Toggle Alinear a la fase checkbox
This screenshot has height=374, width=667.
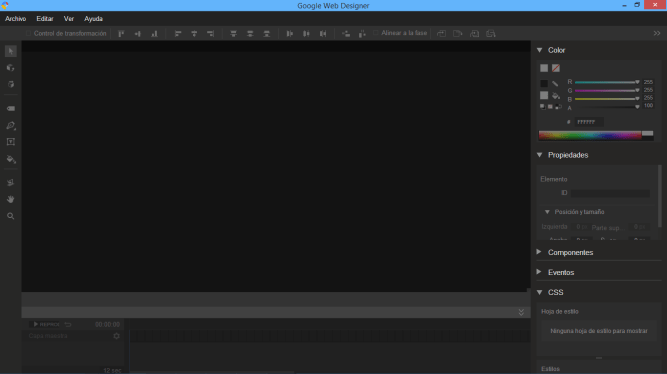(x=376, y=33)
